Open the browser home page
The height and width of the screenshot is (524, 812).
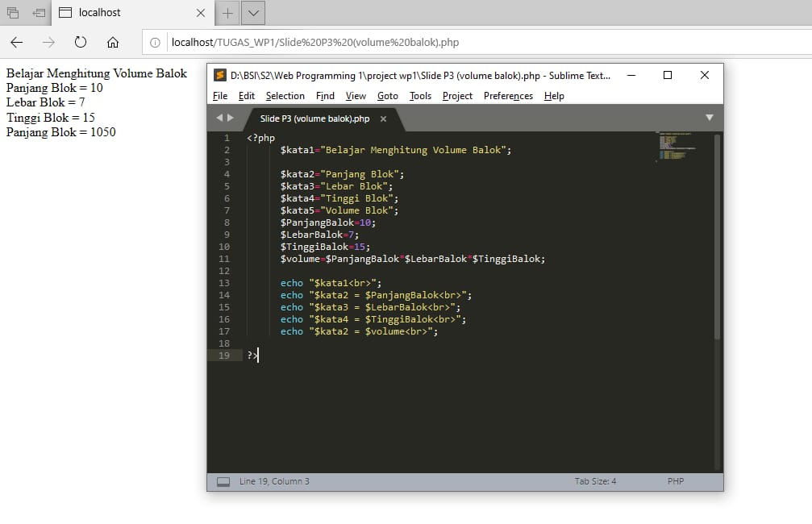pyautogui.click(x=113, y=43)
